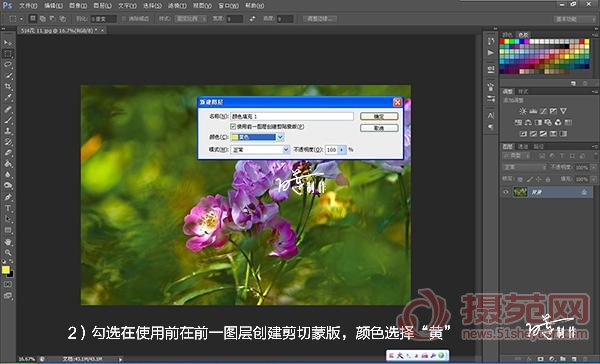The height and width of the screenshot is (364, 600).
Task: Select the Quick Selection tool
Action: click(8, 76)
